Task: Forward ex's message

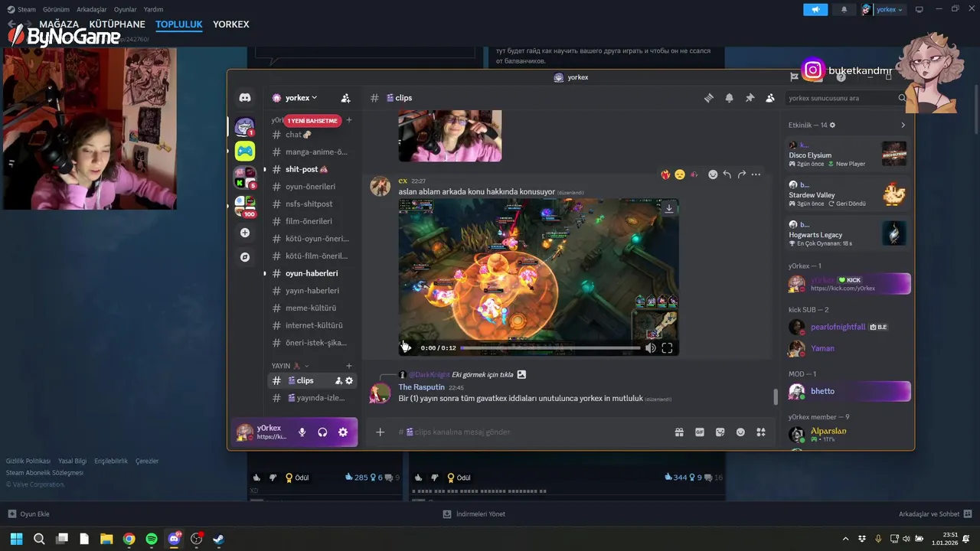Action: coord(742,174)
